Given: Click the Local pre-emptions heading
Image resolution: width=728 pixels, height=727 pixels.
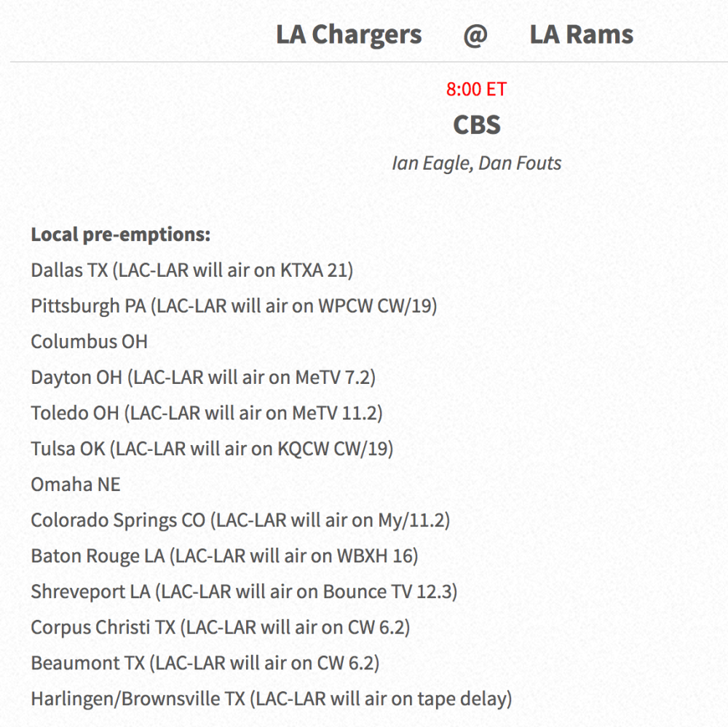Looking at the screenshot, I should point(121,235).
